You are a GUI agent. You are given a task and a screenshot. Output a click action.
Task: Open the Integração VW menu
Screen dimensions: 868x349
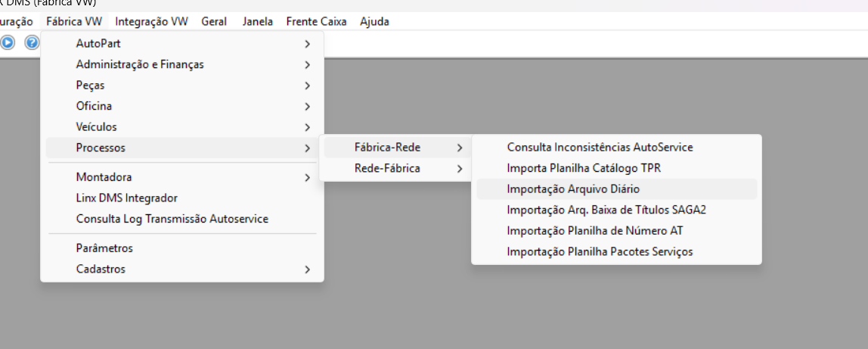tap(151, 22)
